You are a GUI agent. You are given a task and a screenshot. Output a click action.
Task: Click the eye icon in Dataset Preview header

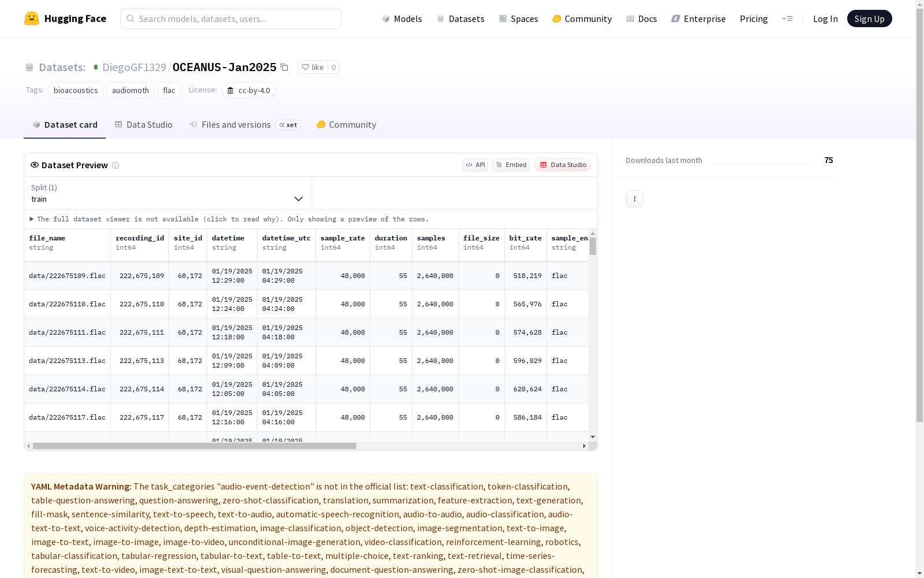[35, 165]
